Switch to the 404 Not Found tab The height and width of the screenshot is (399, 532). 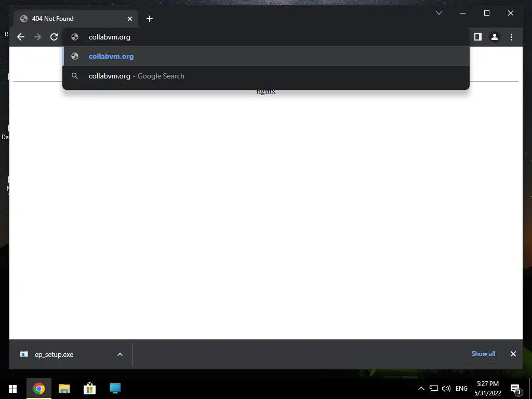(x=75, y=19)
